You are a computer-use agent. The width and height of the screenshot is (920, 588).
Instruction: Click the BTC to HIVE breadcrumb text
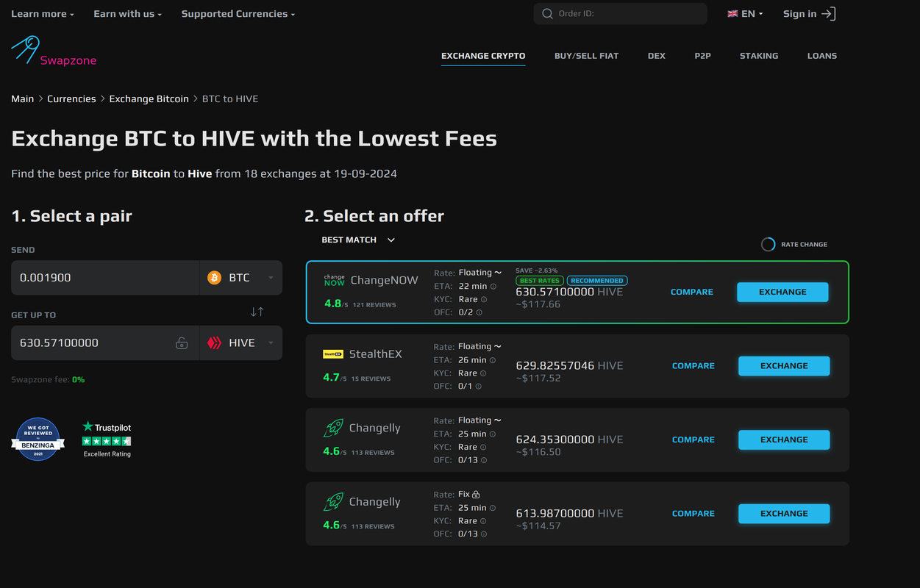point(230,98)
